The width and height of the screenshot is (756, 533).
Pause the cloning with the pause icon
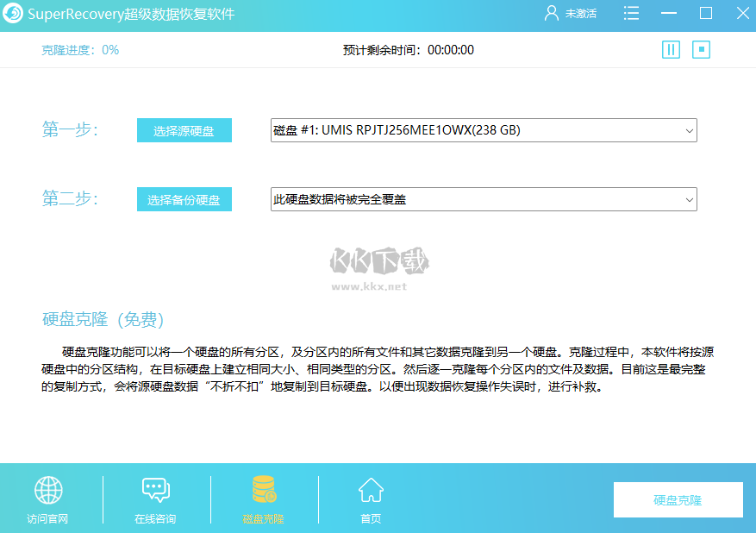coord(671,49)
